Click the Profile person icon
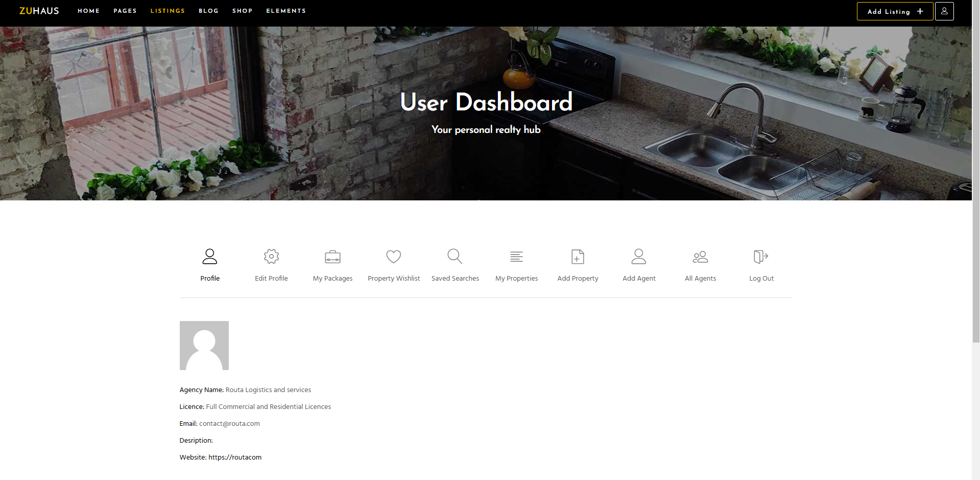The image size is (980, 480). pos(210,256)
